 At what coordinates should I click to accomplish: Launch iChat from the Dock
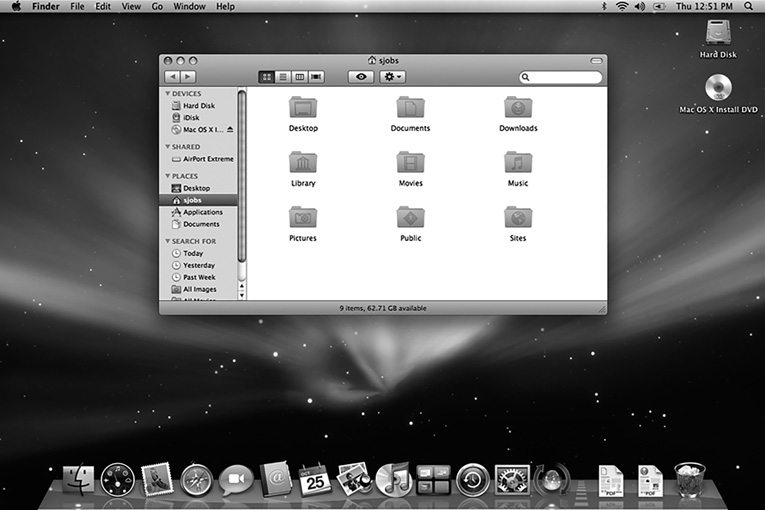(x=236, y=480)
